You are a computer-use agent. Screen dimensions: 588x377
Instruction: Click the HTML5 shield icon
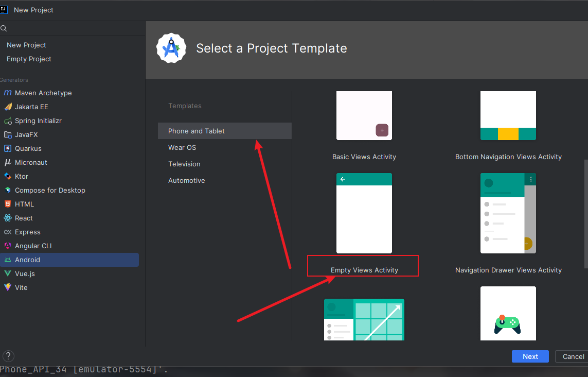[8, 204]
